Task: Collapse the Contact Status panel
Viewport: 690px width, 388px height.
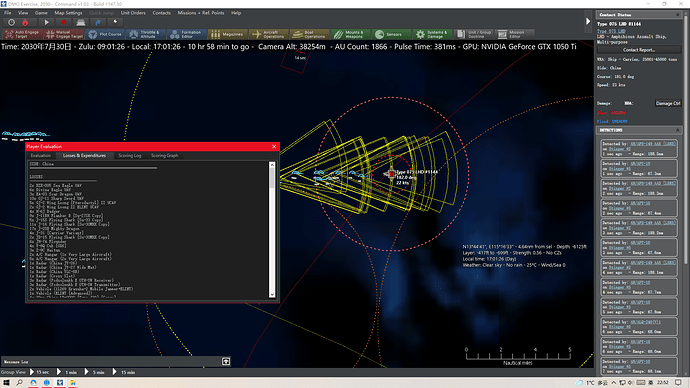Action: tap(677, 15)
